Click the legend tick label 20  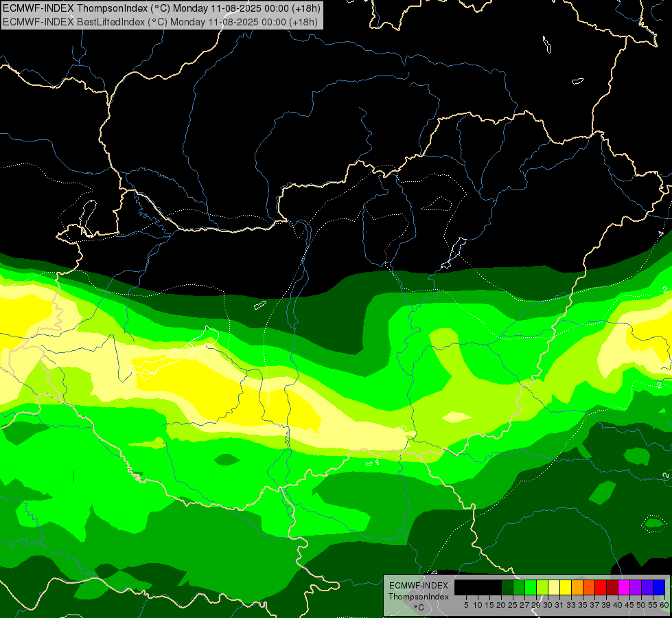pos(500,605)
